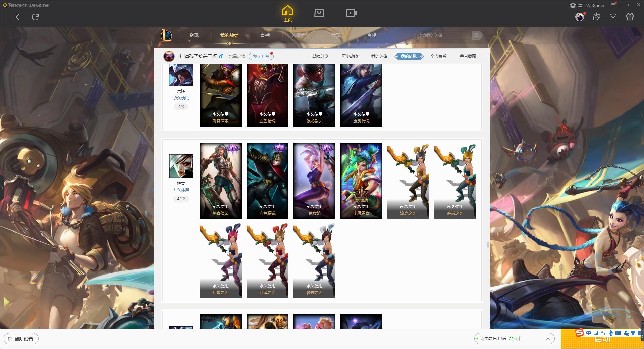
Task: Open the 资讯 tab
Action: click(194, 35)
